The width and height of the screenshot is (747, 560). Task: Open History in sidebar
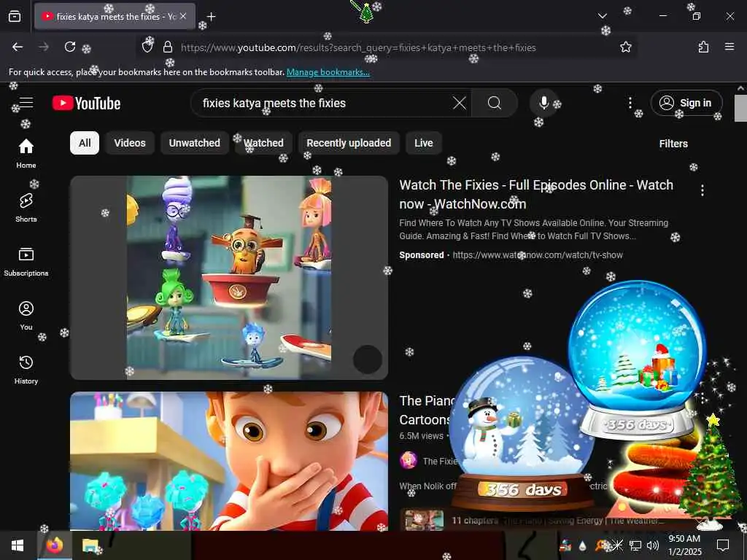tap(26, 370)
